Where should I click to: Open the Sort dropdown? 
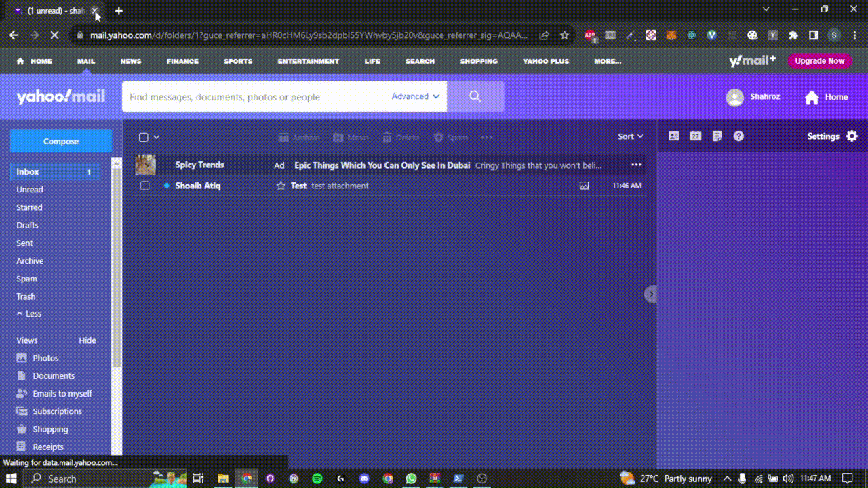click(630, 136)
